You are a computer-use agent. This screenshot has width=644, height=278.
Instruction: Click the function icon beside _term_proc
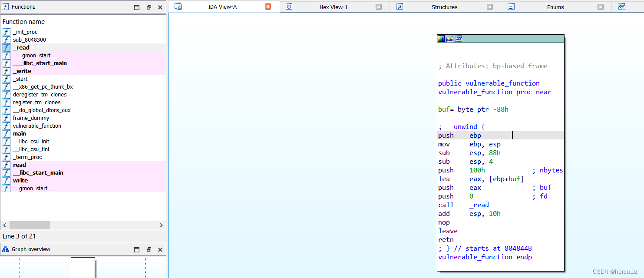point(6,157)
